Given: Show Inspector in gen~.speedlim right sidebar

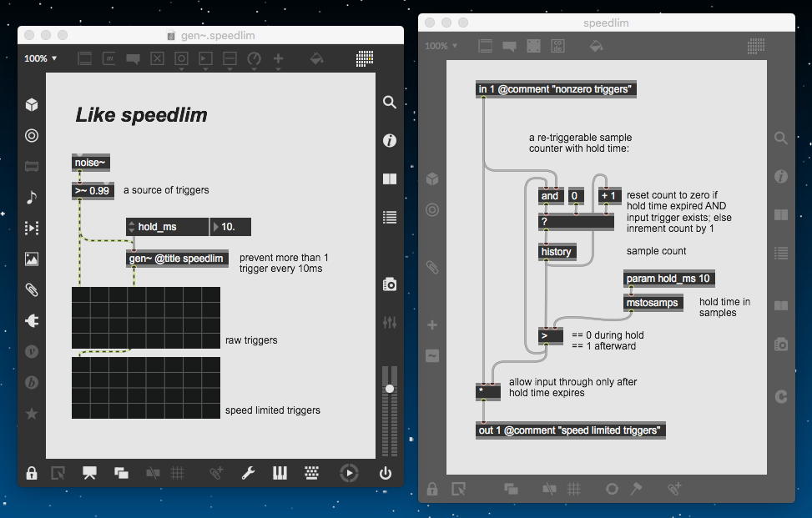Looking at the screenshot, I should click(390, 140).
